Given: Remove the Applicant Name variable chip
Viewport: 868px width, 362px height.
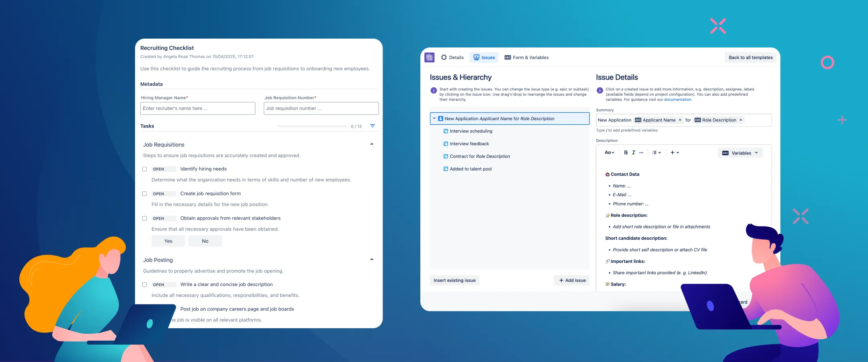Looking at the screenshot, I should pos(680,120).
